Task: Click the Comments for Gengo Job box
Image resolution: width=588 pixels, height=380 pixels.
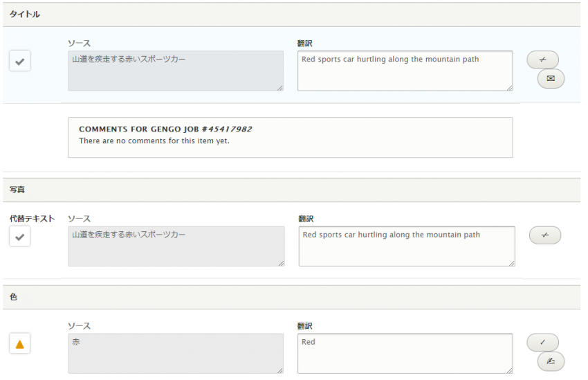Action: click(x=290, y=136)
